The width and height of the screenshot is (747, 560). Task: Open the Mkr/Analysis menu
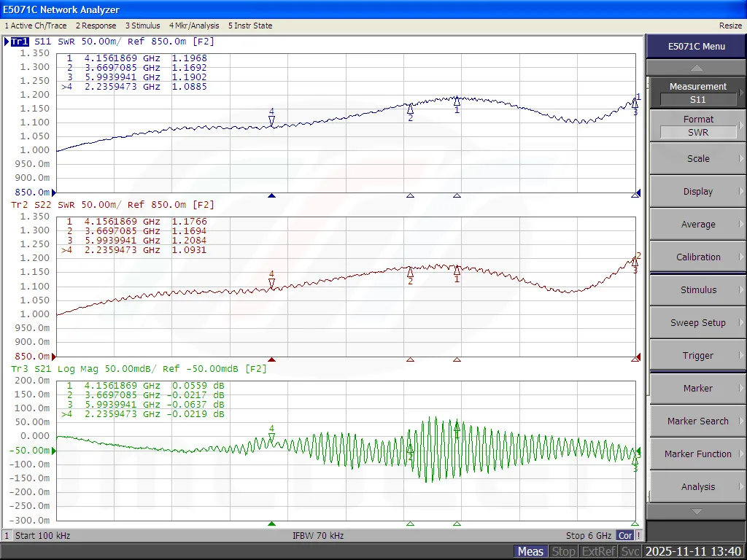click(194, 26)
